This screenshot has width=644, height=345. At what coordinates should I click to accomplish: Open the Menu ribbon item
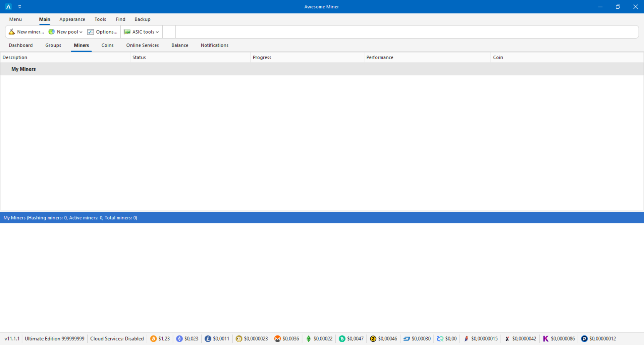15,19
